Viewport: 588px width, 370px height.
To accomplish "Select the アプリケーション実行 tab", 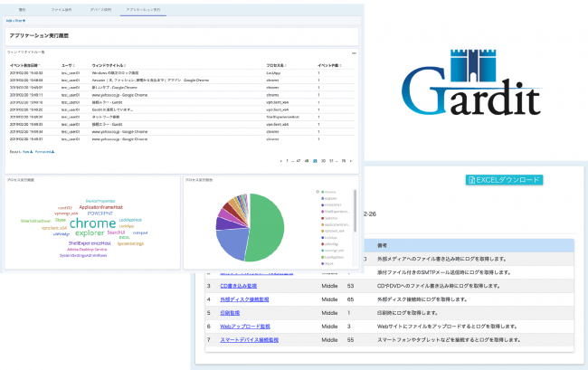I will click(144, 7).
